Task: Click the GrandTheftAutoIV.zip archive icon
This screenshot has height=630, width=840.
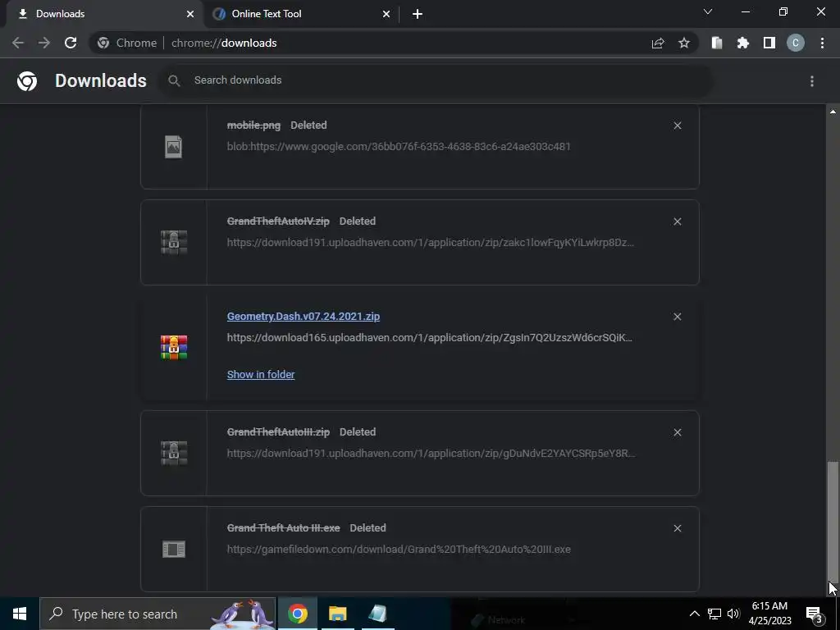Action: point(174,242)
